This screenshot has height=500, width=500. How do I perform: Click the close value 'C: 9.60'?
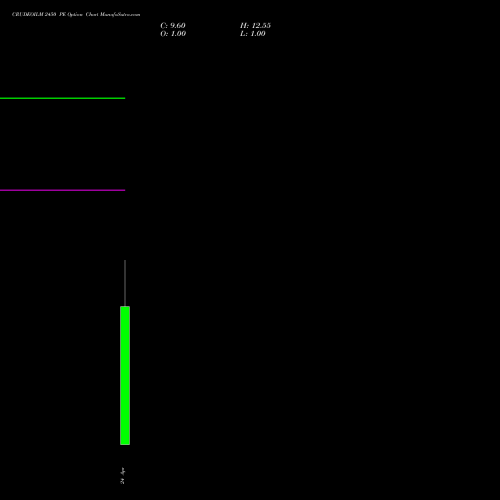point(173,26)
